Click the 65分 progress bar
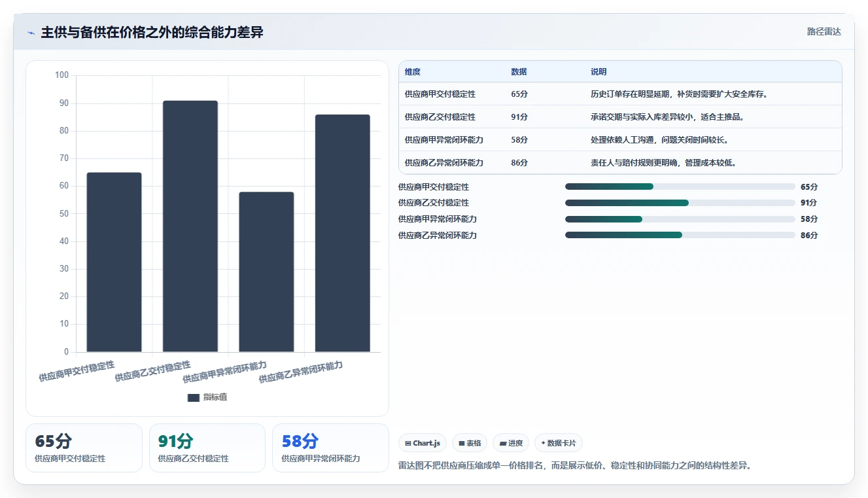The image size is (868, 498). (x=680, y=187)
